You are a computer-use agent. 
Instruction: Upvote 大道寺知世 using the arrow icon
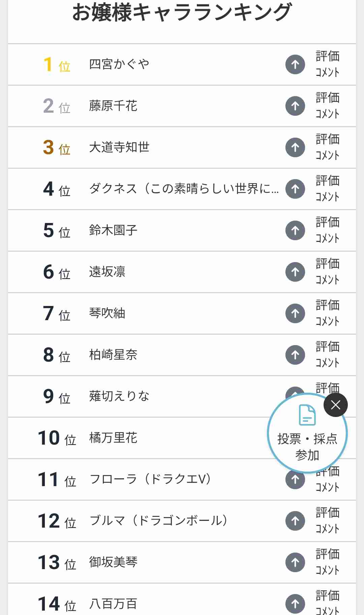tap(295, 147)
